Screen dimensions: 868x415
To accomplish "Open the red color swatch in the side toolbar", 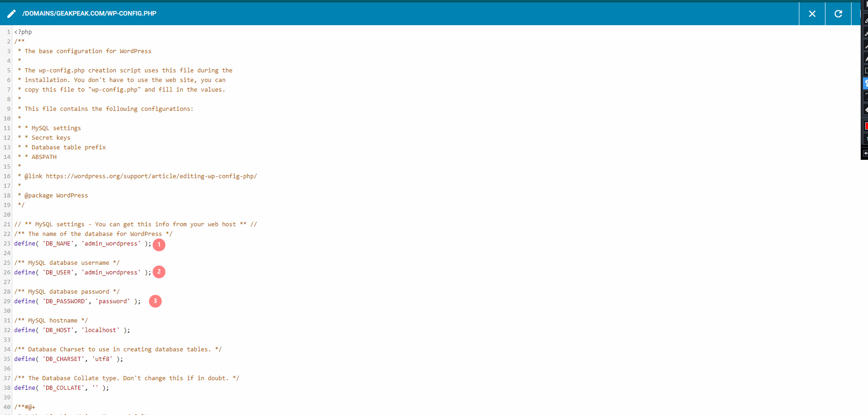I will click(866, 126).
